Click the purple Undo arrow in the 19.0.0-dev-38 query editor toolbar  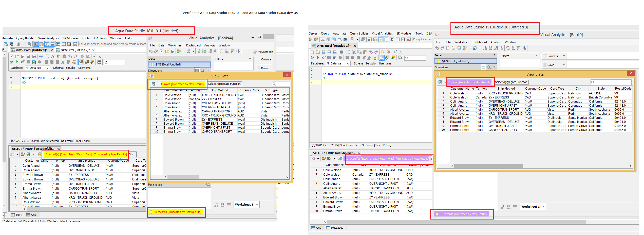tap(371, 52)
